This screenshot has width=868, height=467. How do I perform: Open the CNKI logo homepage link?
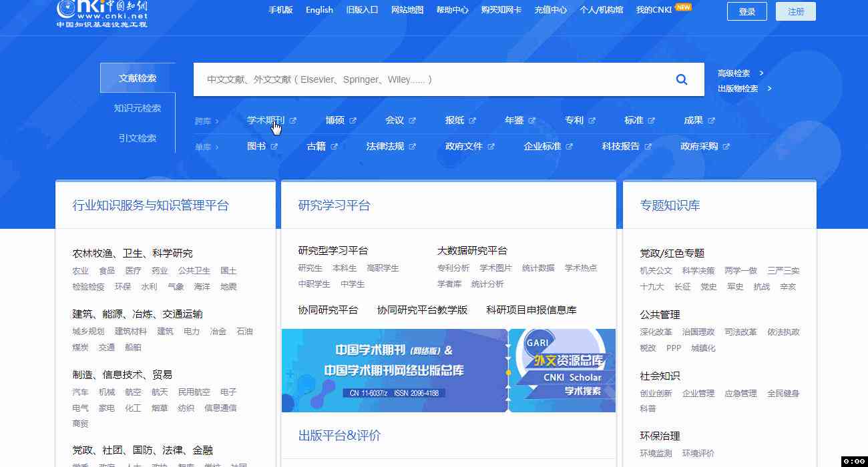pos(102,13)
